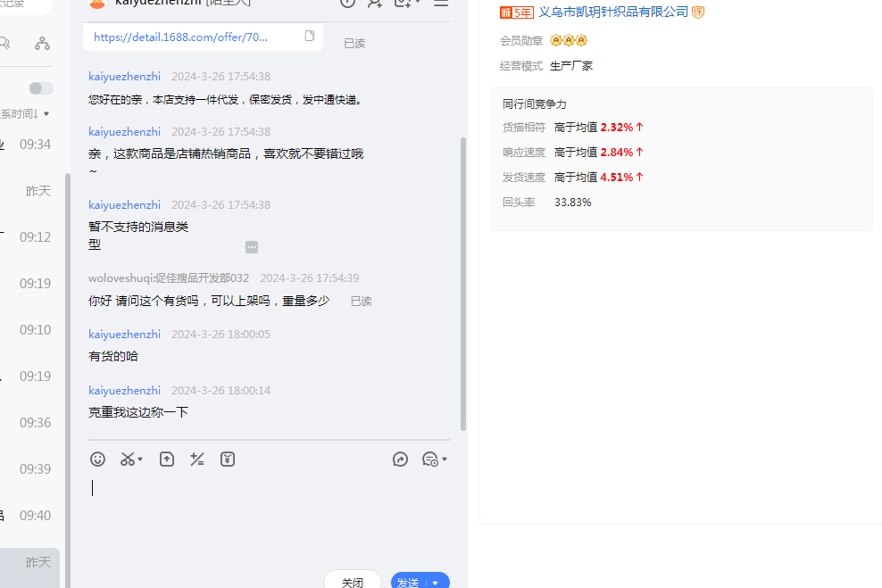Open the screenshot options dropdown arrow
Image resolution: width=882 pixels, height=588 pixels.
pos(141,460)
